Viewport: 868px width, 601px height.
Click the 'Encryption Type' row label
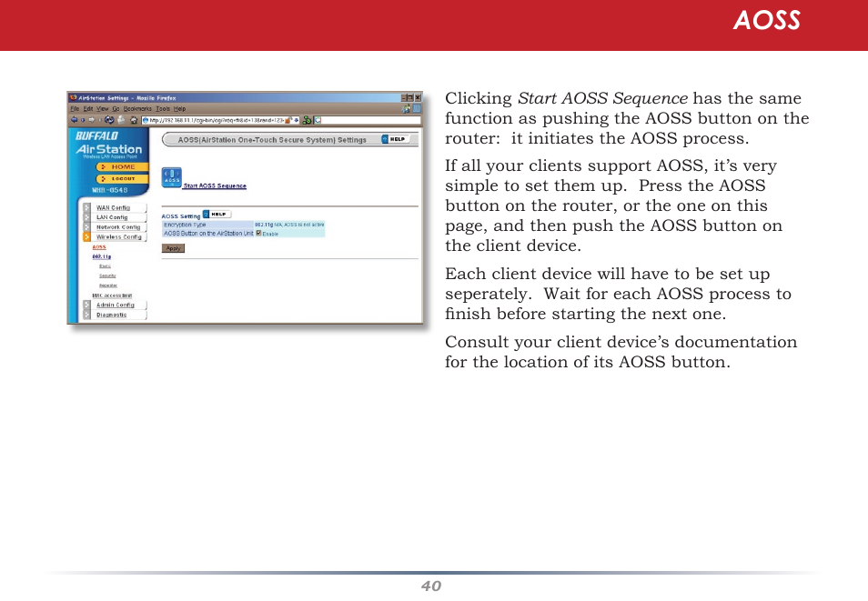pos(185,225)
